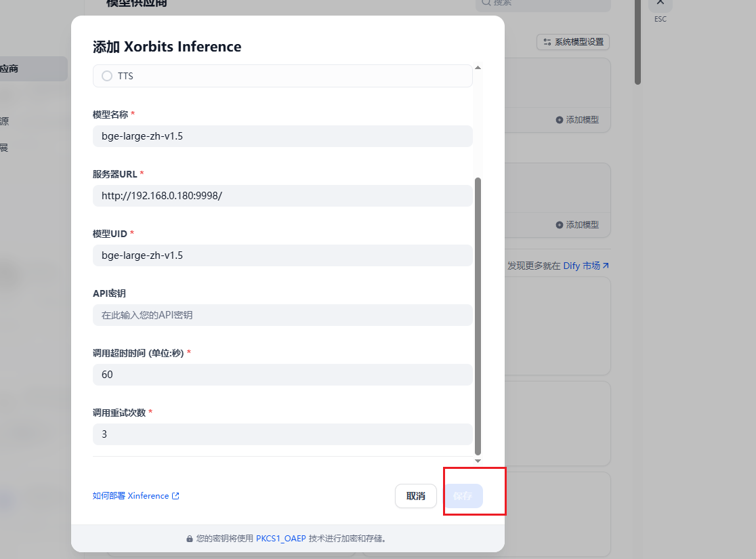The height and width of the screenshot is (559, 756).
Task: Click the 调用重试次数 input field
Action: 282,434
